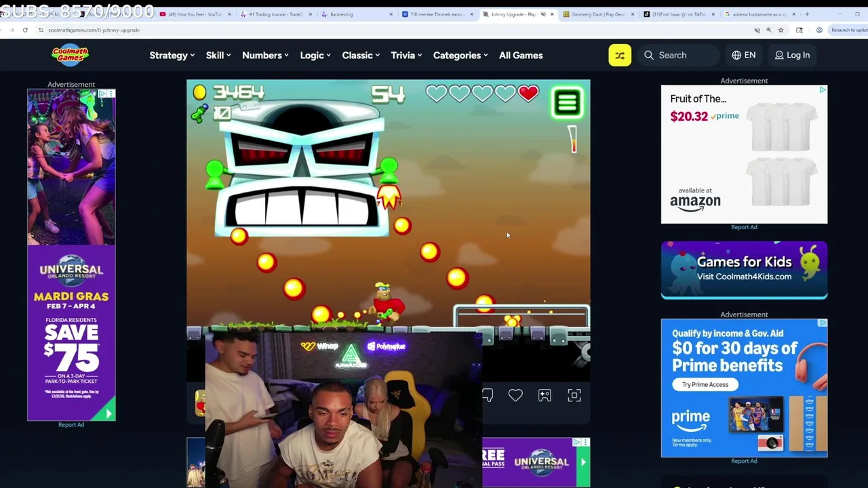868x488 pixels.
Task: Click the coin counter showing 3464
Action: [x=229, y=92]
